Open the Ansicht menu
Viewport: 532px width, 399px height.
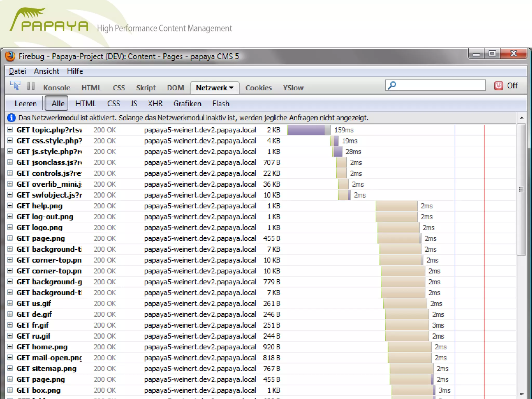tap(46, 71)
